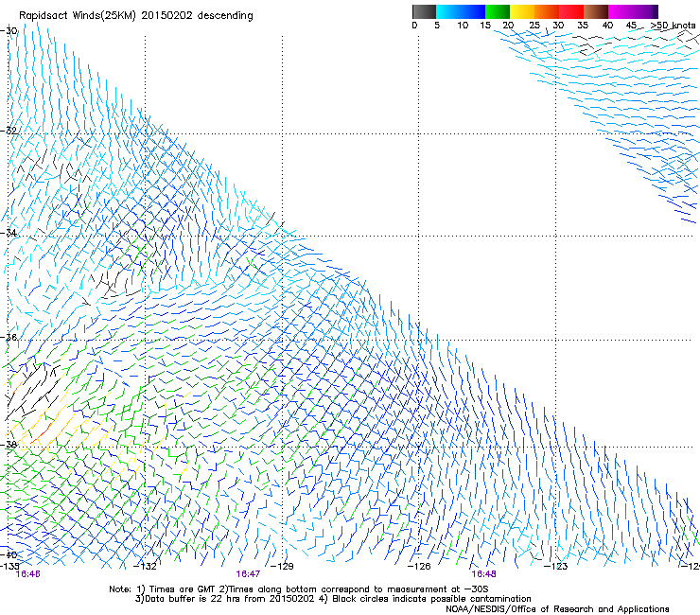Click the '25' label on the color scale
Image resolution: width=700 pixels, height=615 pixels.
pyautogui.click(x=534, y=25)
